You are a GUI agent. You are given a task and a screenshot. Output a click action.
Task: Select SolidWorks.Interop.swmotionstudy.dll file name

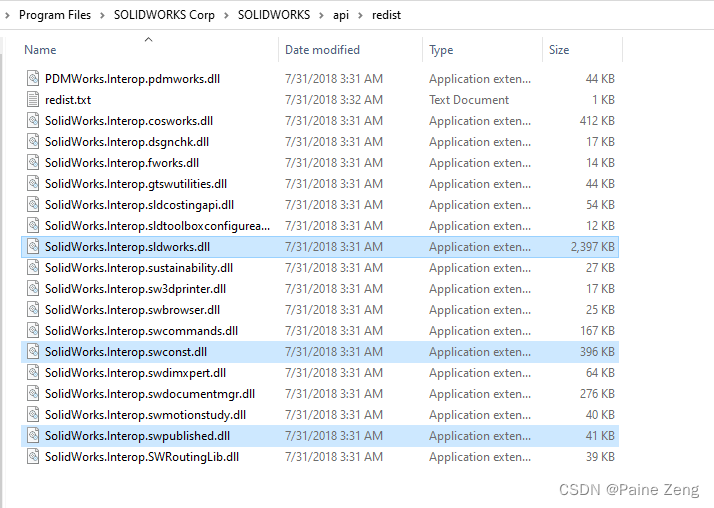[145, 414]
